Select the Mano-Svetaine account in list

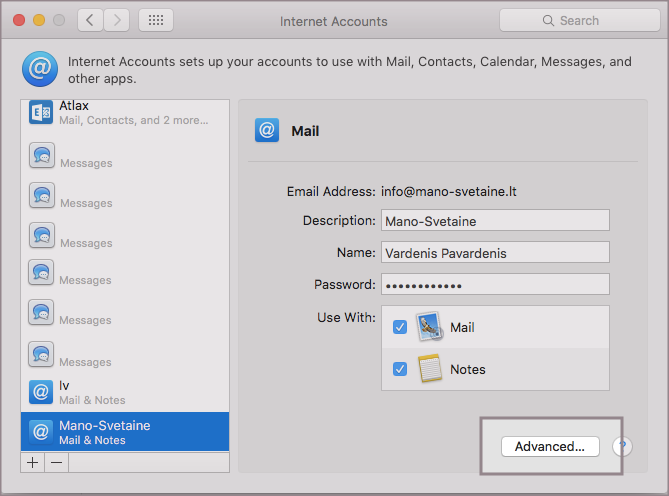tap(124, 432)
